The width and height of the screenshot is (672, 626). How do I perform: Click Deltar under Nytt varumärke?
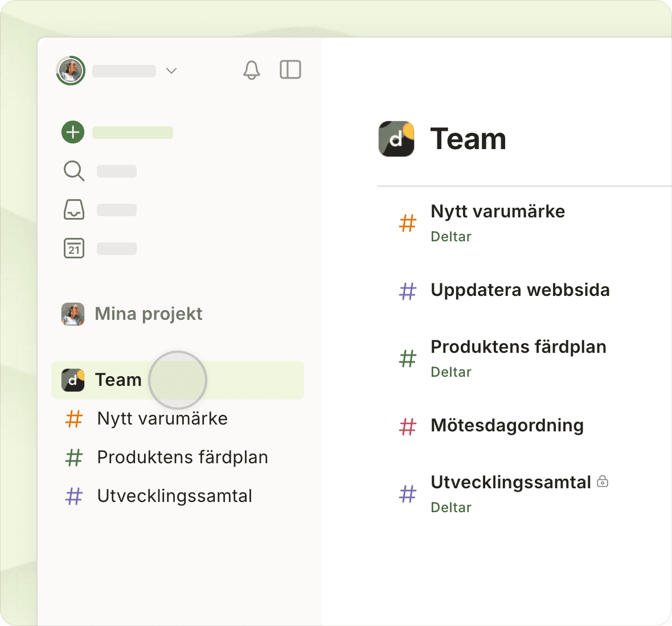click(451, 237)
